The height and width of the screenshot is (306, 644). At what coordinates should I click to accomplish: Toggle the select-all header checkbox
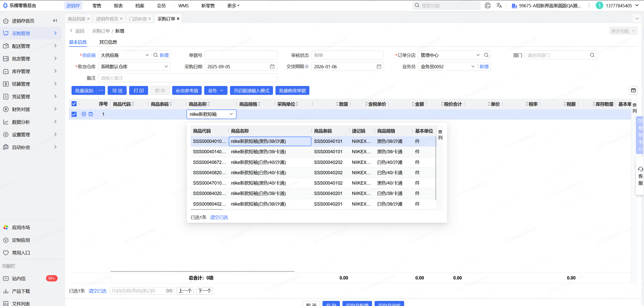pyautogui.click(x=74, y=104)
